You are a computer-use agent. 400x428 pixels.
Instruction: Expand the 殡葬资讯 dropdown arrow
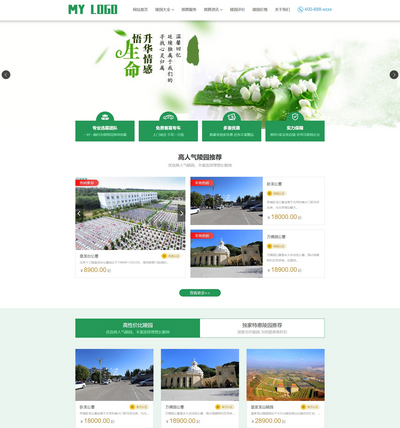click(222, 10)
